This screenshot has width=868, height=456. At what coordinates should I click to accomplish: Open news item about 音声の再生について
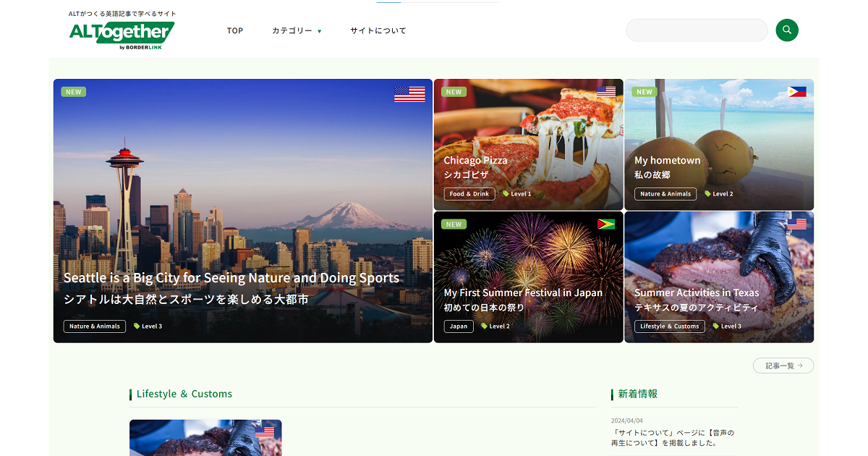(x=673, y=437)
